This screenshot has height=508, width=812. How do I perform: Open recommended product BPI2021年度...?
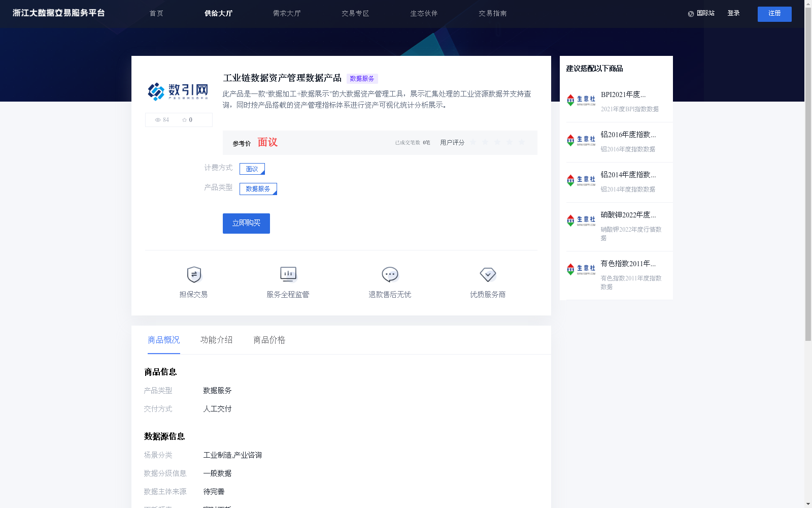[x=623, y=94]
